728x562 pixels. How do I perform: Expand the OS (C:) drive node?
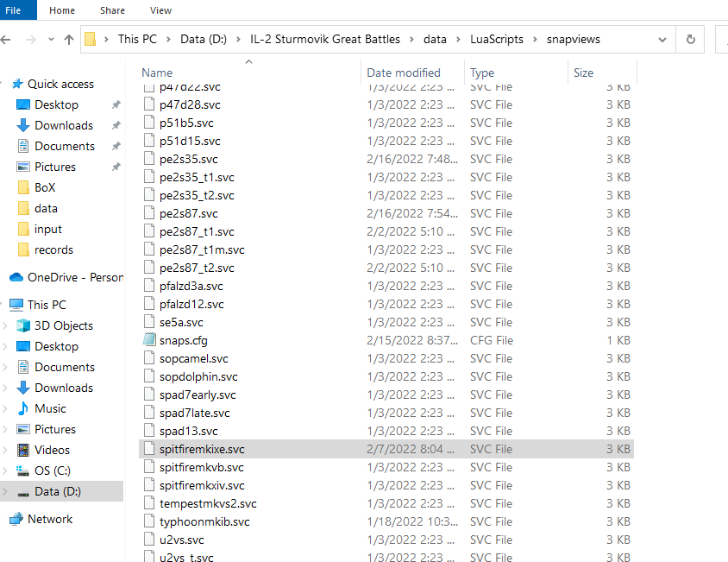(5, 470)
